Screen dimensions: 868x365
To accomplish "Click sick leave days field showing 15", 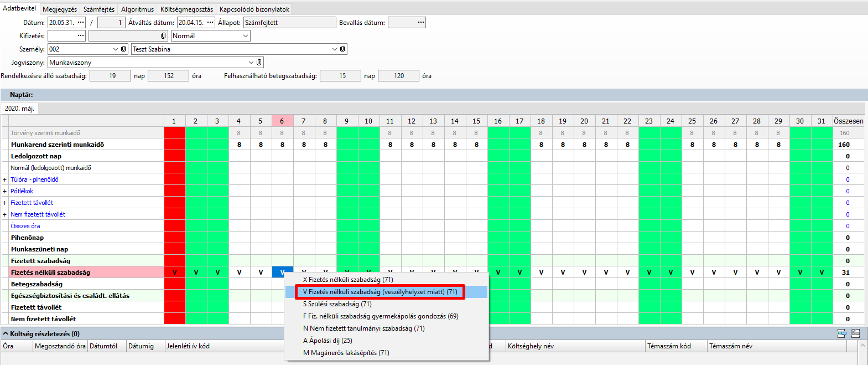I will click(x=340, y=76).
